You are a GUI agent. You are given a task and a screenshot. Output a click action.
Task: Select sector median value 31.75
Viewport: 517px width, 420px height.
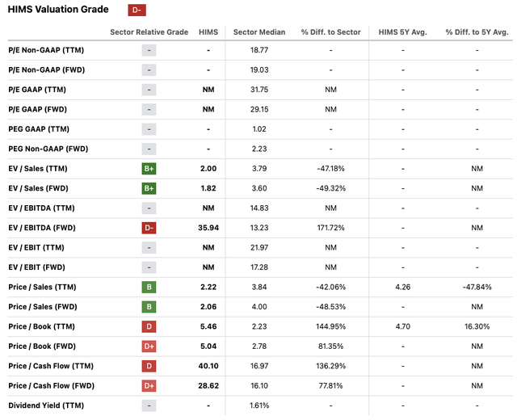tap(259, 90)
